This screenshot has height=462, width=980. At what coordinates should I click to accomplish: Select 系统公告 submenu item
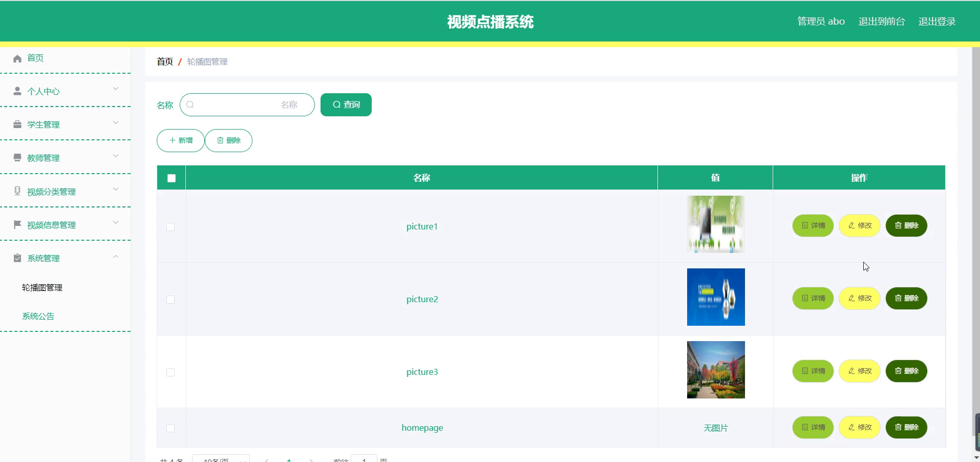38,316
